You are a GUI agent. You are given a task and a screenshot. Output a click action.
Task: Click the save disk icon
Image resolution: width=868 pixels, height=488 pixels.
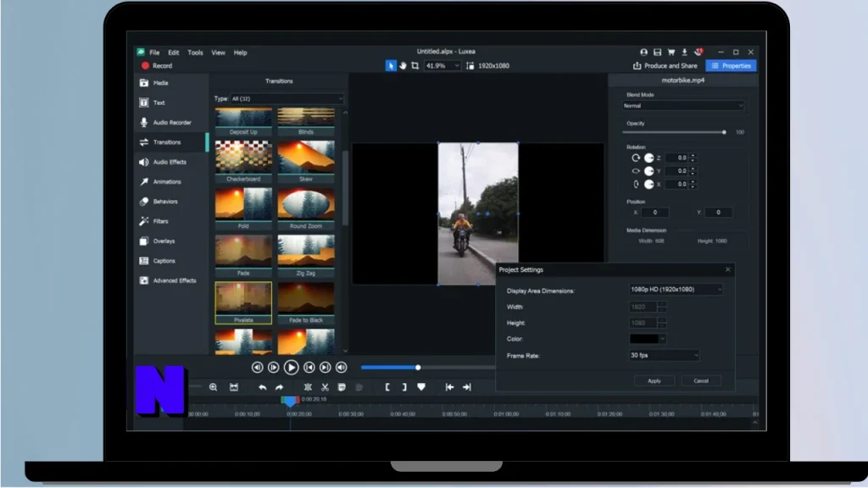pos(657,52)
